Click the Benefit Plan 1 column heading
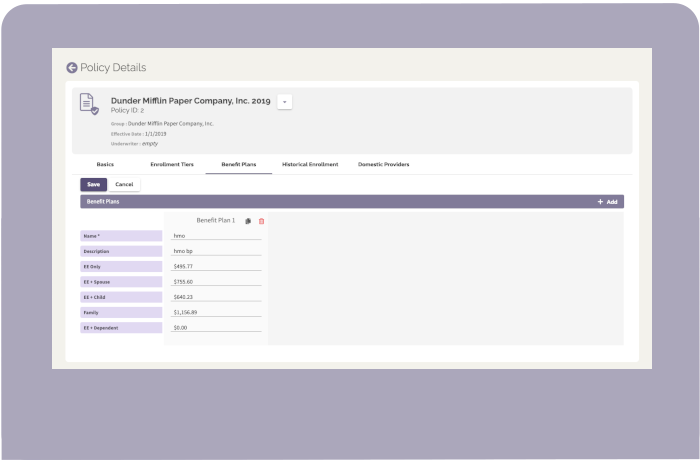 tap(216, 220)
